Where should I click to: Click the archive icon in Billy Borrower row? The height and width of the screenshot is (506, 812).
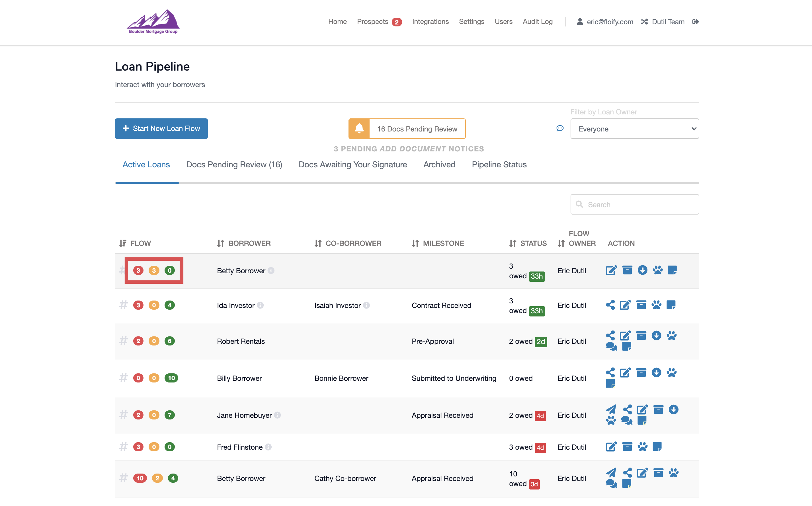[x=641, y=373]
